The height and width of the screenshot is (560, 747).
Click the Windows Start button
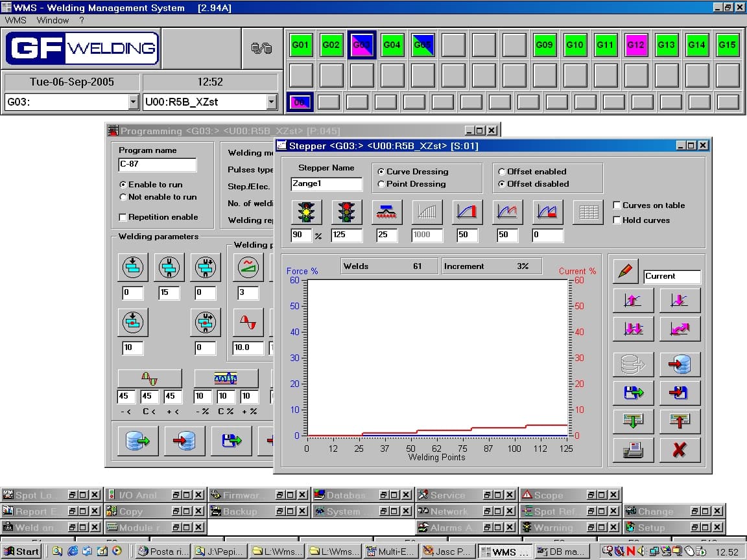pos(21,552)
